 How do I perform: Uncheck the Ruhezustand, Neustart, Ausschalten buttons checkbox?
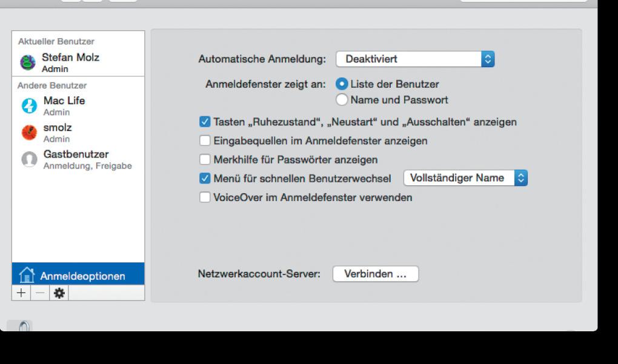click(205, 122)
